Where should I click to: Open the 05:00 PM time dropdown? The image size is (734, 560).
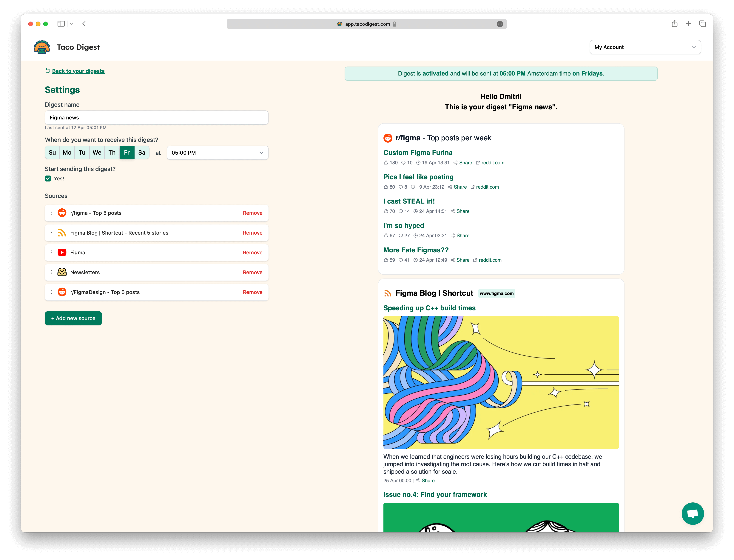218,153
